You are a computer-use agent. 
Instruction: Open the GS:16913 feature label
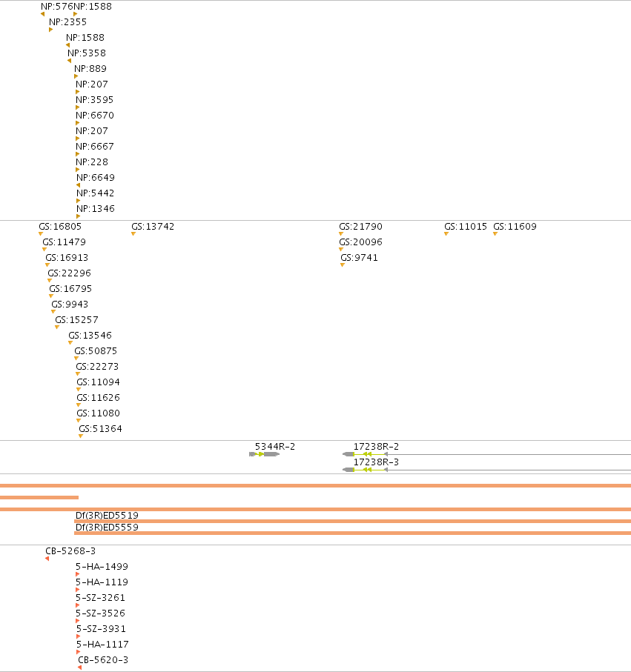[67, 258]
